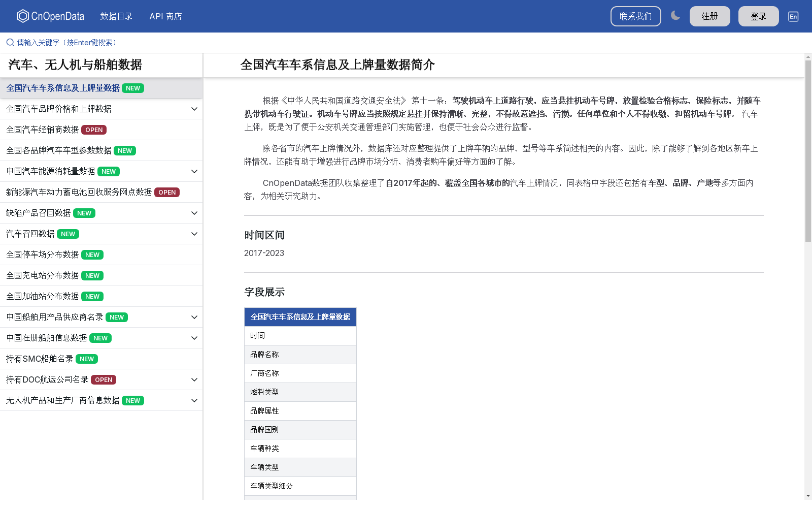Open 全国汽车经销商数据 item

tap(101, 130)
